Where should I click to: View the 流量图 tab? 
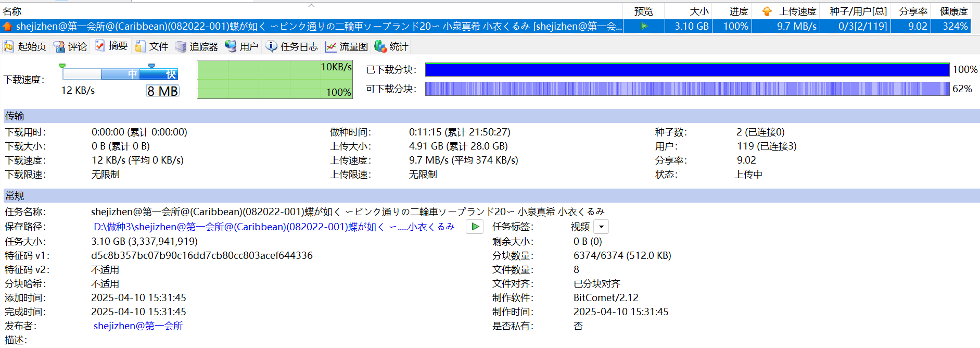(x=347, y=46)
